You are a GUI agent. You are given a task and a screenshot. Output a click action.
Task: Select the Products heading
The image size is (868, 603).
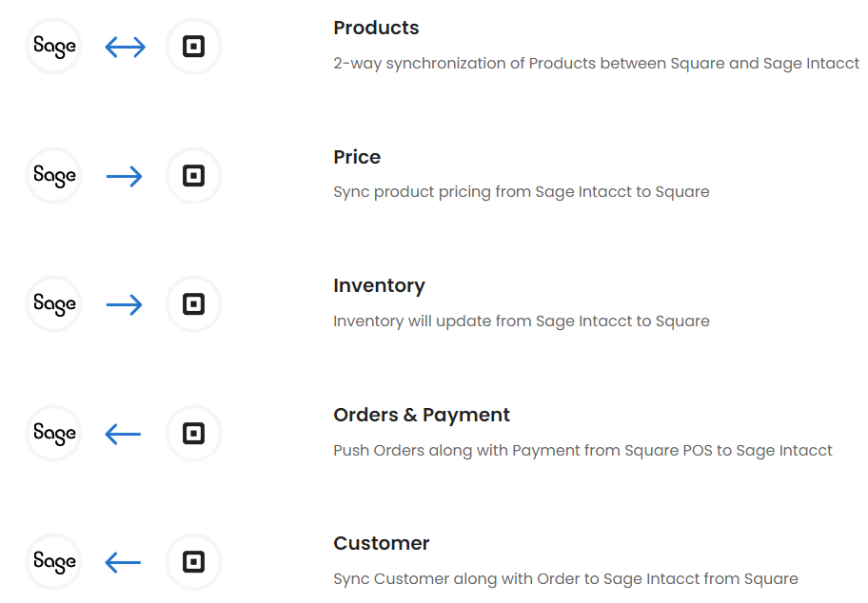(x=376, y=28)
